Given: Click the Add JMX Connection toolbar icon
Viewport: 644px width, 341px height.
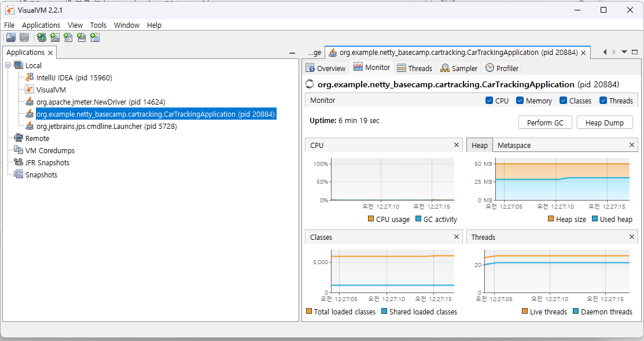Looking at the screenshot, I should [54, 38].
